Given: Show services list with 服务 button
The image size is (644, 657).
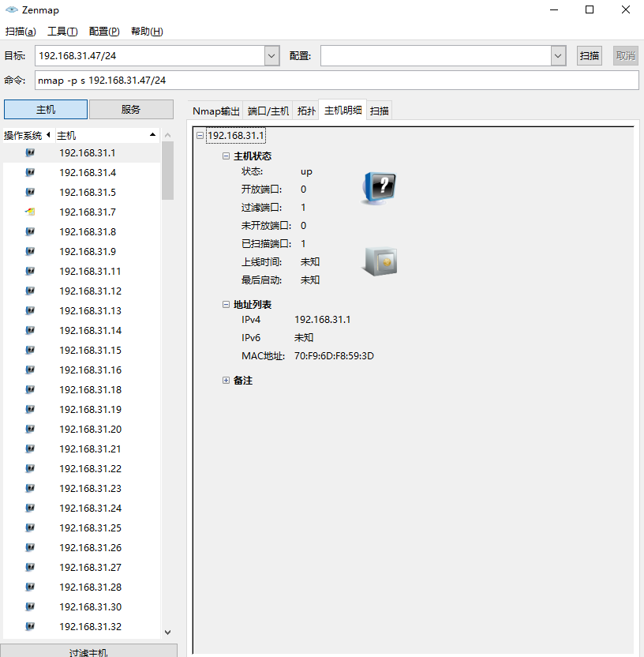Looking at the screenshot, I should point(131,109).
